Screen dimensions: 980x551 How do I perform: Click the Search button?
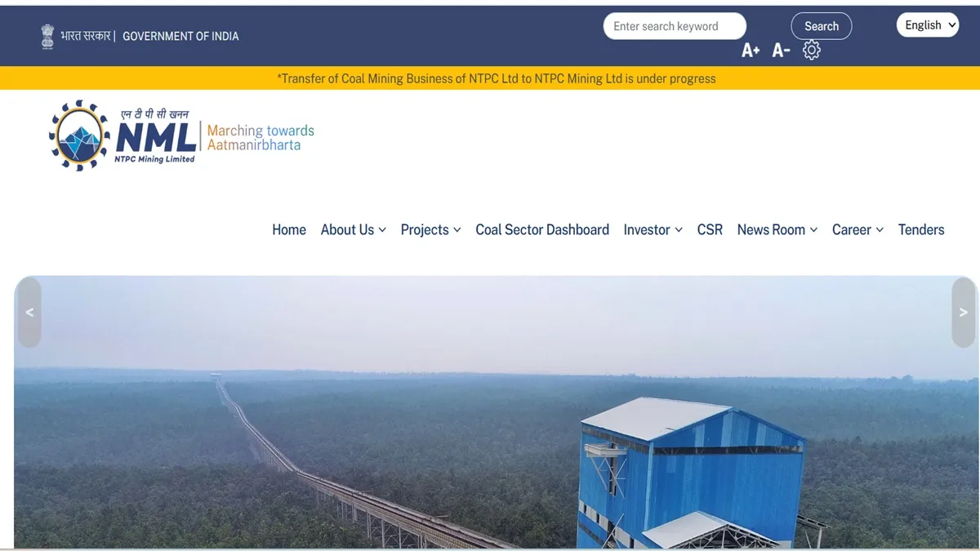[822, 26]
